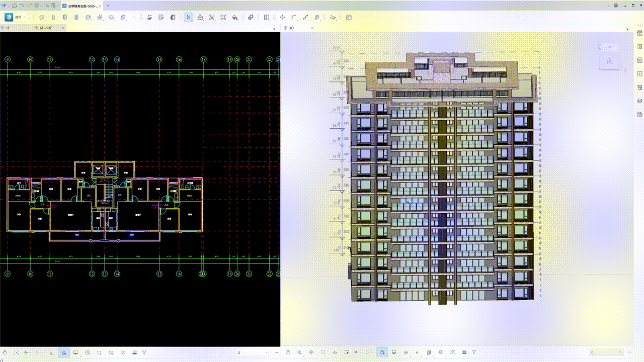Screen dimensions: 644x362
Task: Click the crop region icon in plan view bar
Action: click(x=99, y=352)
